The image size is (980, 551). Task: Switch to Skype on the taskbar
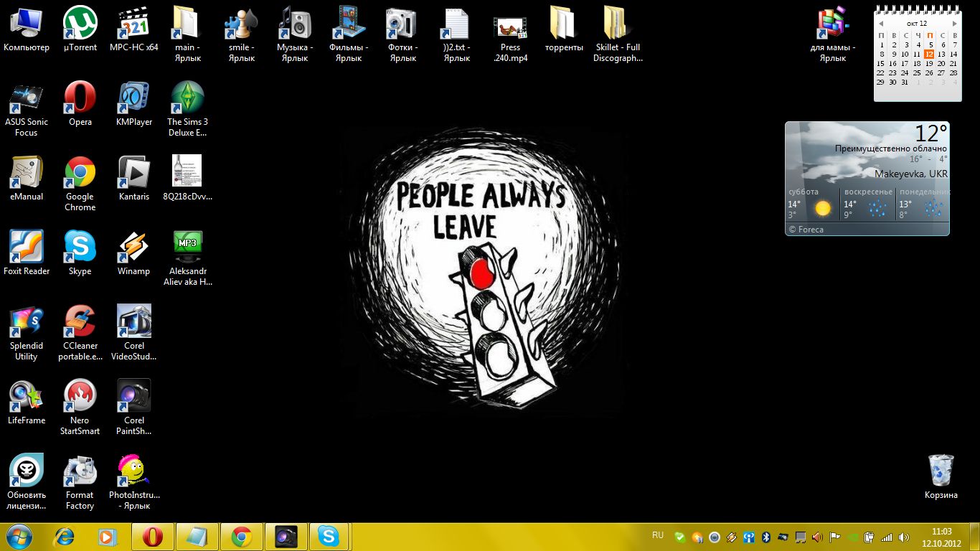(329, 537)
